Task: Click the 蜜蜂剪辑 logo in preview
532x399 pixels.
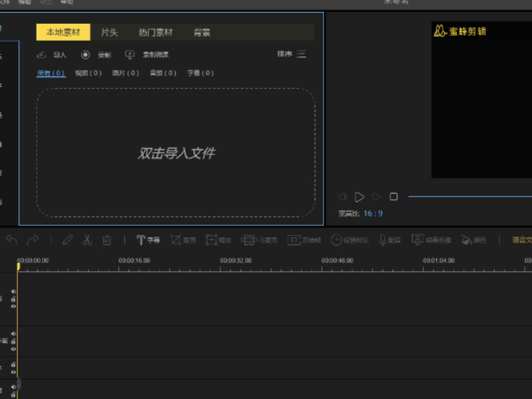Action: coord(460,31)
